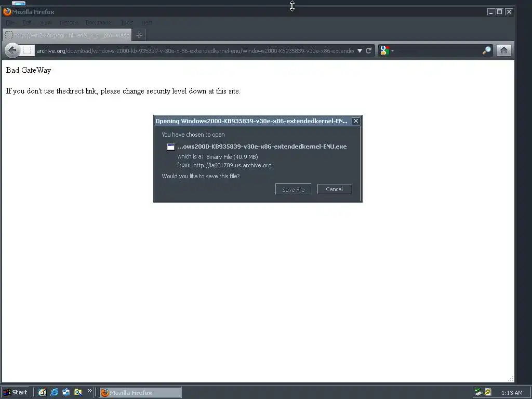Viewport: 532px width, 399px height.
Task: Click "Would you like to save this file?"
Action: tap(201, 176)
